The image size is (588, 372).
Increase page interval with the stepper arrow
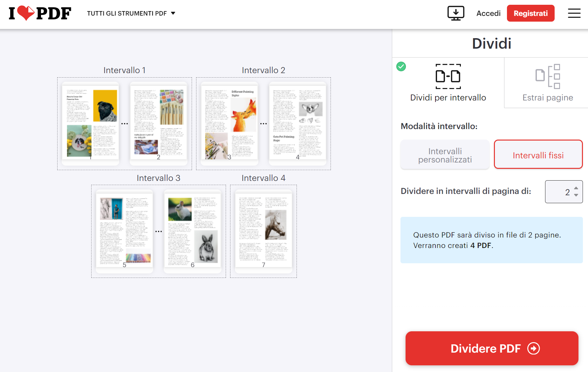[577, 189]
